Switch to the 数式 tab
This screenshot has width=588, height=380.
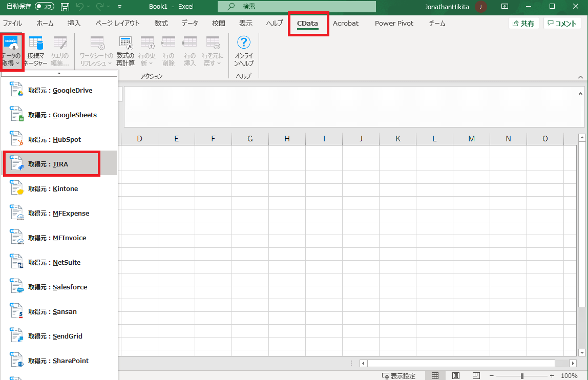(161, 23)
